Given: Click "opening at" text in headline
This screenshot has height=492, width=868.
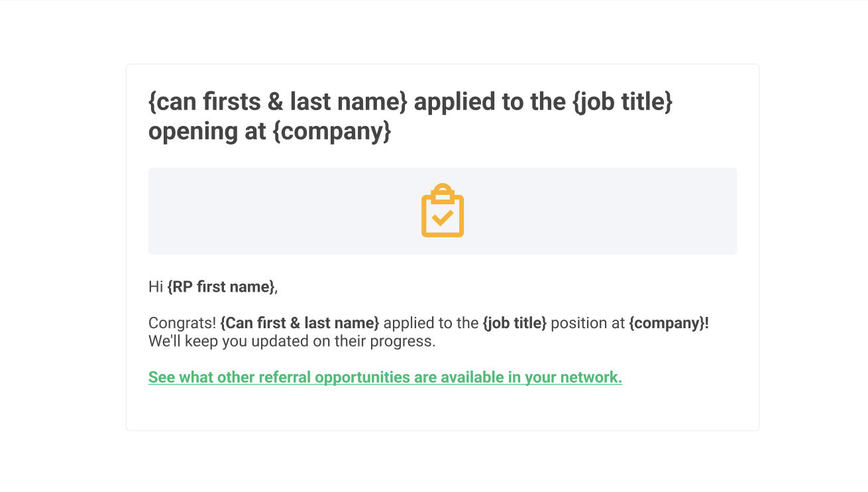Looking at the screenshot, I should [207, 131].
